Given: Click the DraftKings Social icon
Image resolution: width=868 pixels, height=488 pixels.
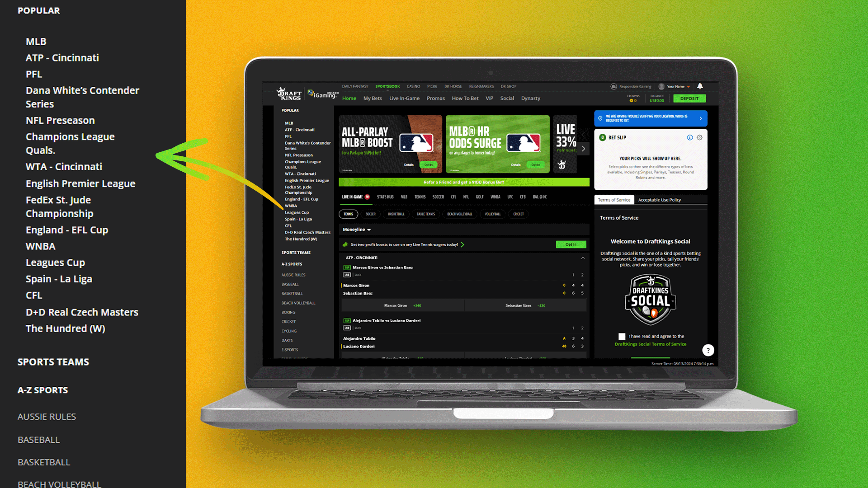Looking at the screenshot, I should pos(651,299).
